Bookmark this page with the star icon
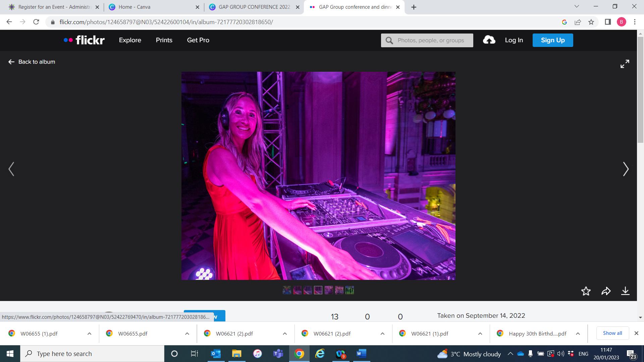Image resolution: width=644 pixels, height=362 pixels. 591,22
